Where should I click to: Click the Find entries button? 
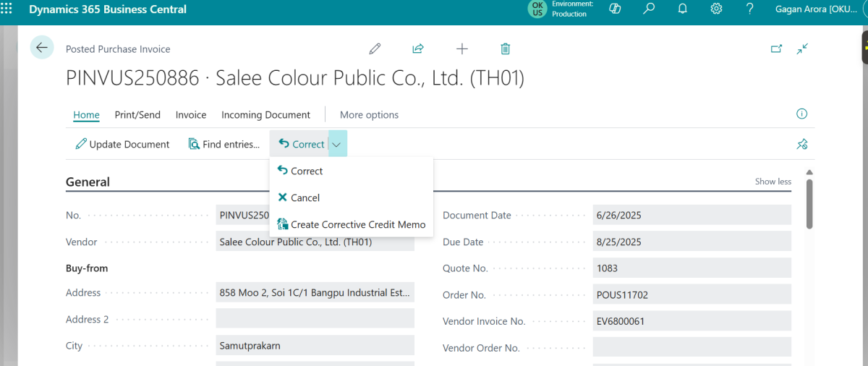224,144
